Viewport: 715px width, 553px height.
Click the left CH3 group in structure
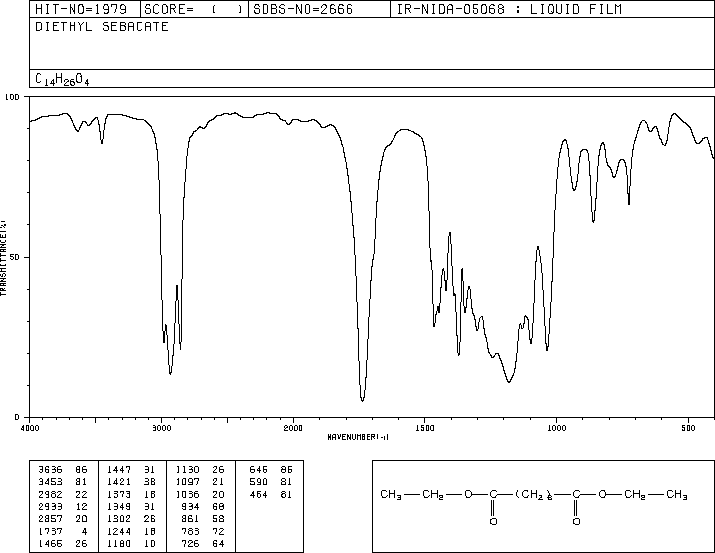tap(391, 495)
